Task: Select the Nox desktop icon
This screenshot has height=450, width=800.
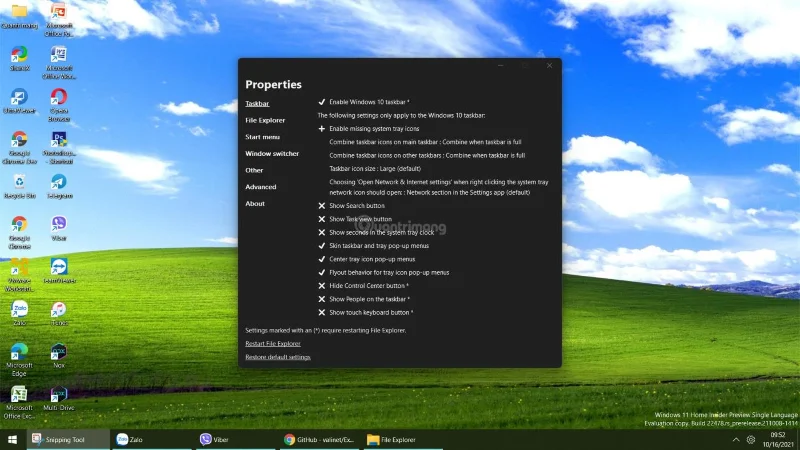Action: pyautogui.click(x=59, y=356)
